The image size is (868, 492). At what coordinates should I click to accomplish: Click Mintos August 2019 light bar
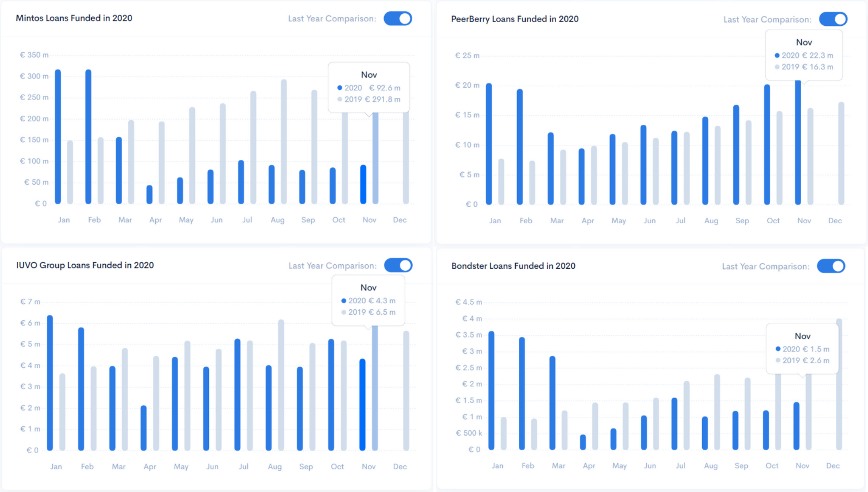[x=284, y=142]
